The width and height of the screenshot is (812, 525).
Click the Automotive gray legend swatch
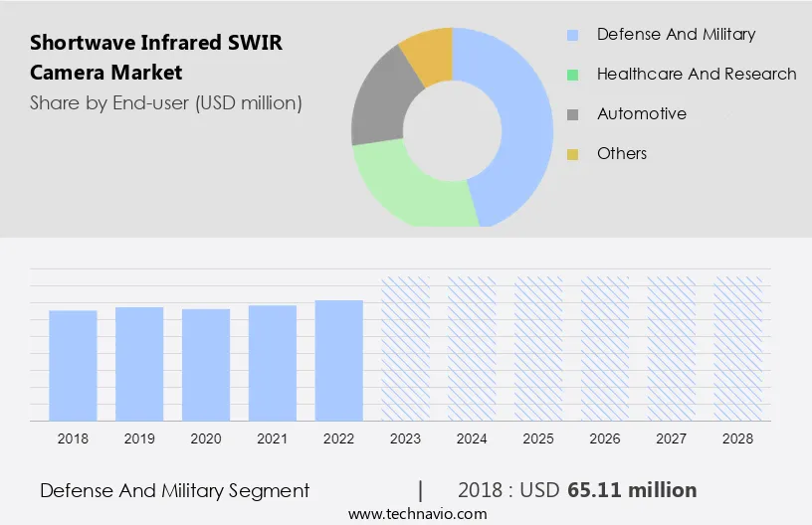tap(572, 114)
